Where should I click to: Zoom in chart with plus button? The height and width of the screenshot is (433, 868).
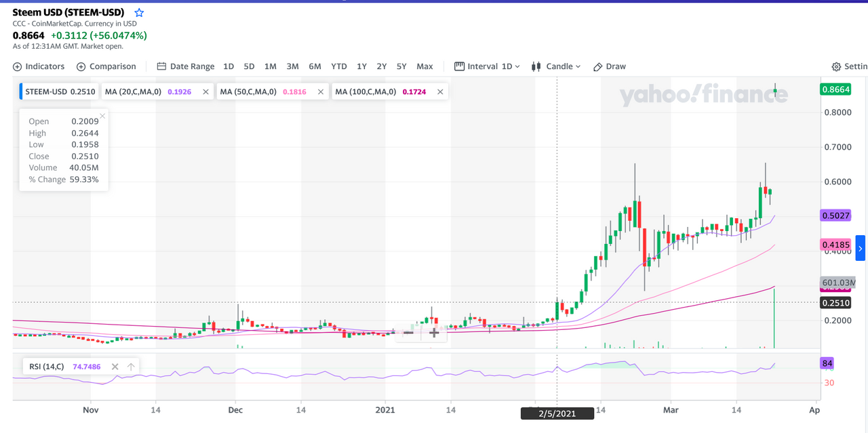tap(434, 332)
